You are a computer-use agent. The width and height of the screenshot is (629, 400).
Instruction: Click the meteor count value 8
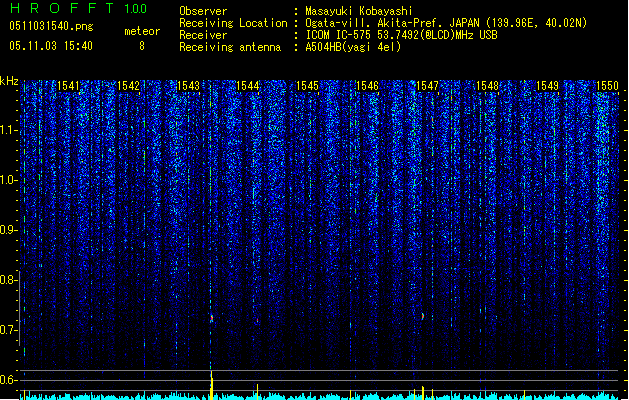click(x=142, y=46)
